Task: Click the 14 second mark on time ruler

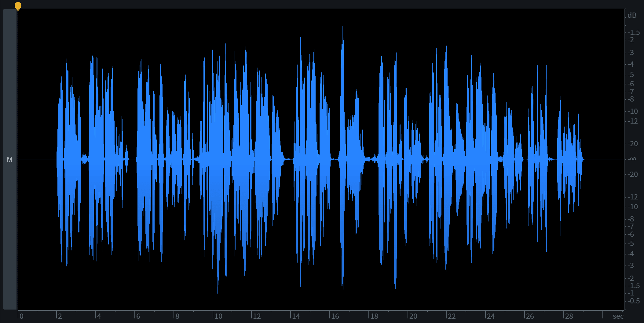Action: [296, 316]
